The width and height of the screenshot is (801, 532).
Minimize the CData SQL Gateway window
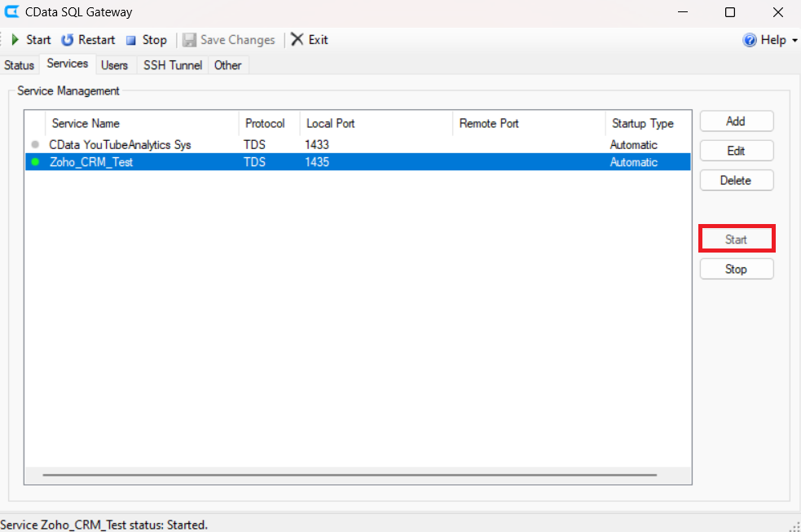coord(683,11)
